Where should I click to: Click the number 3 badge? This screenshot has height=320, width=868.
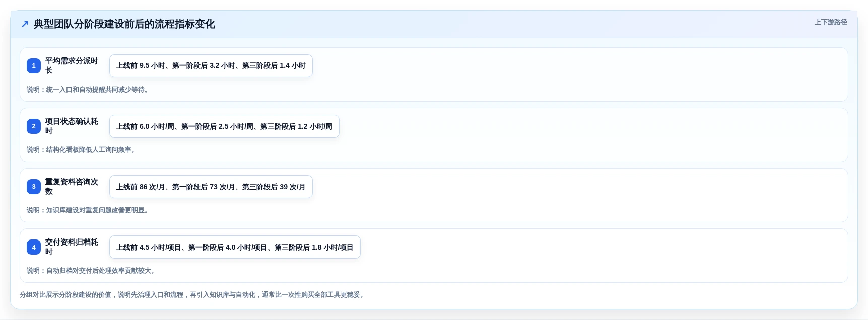(x=34, y=187)
